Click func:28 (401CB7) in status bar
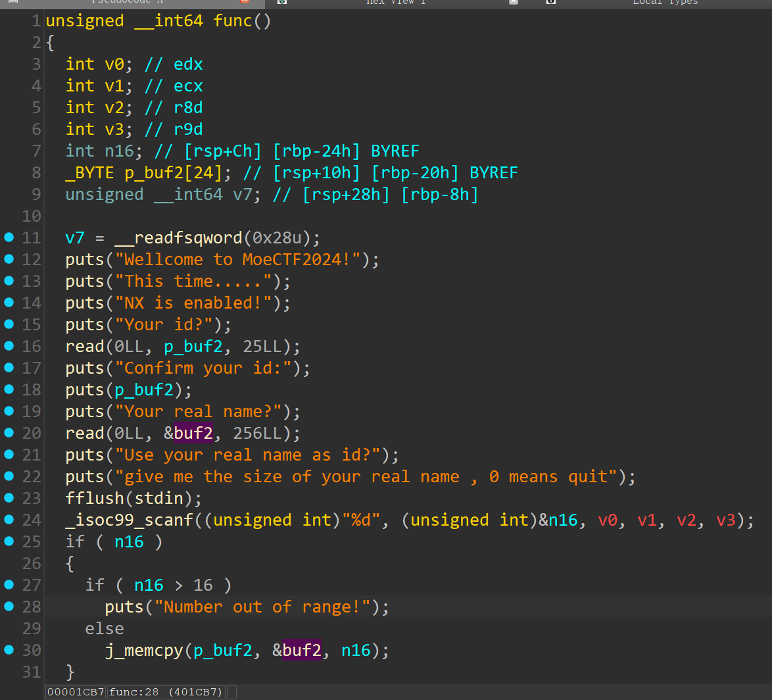Screen dimensions: 772x700 coord(166,691)
